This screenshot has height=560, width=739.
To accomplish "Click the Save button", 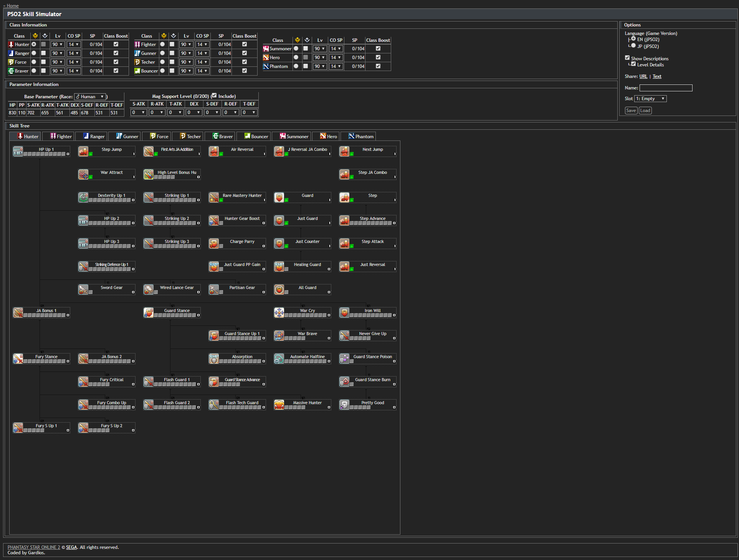I will tap(631, 111).
